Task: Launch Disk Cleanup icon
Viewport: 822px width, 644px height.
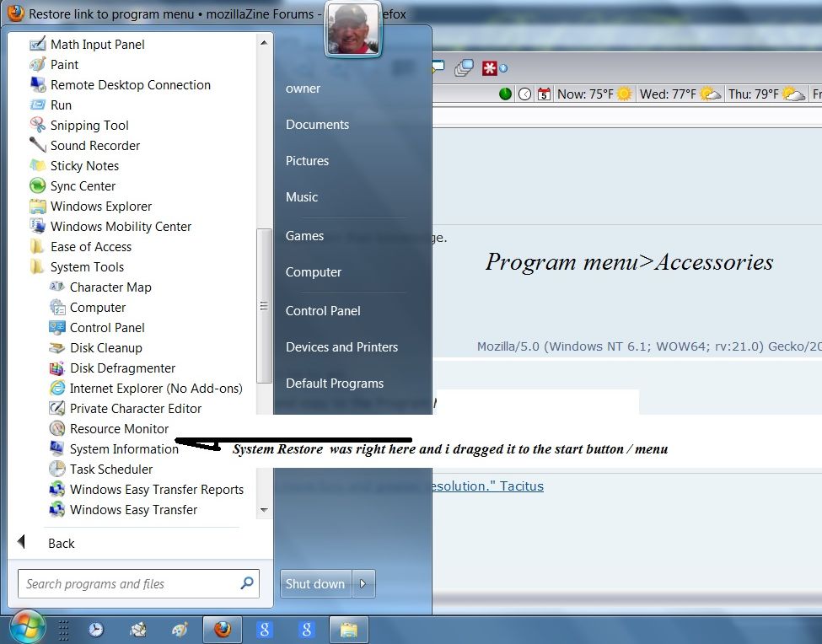Action: tap(57, 347)
